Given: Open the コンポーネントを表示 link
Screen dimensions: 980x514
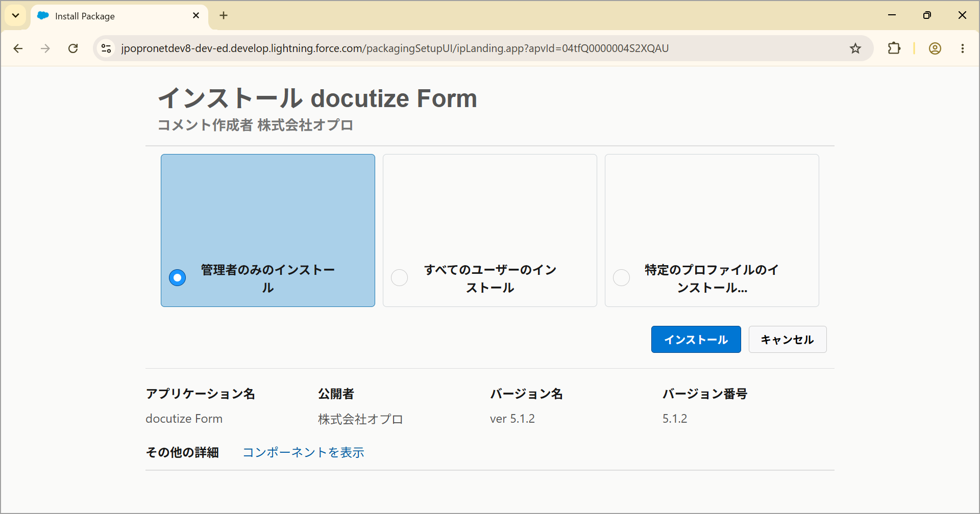Looking at the screenshot, I should pyautogui.click(x=303, y=452).
